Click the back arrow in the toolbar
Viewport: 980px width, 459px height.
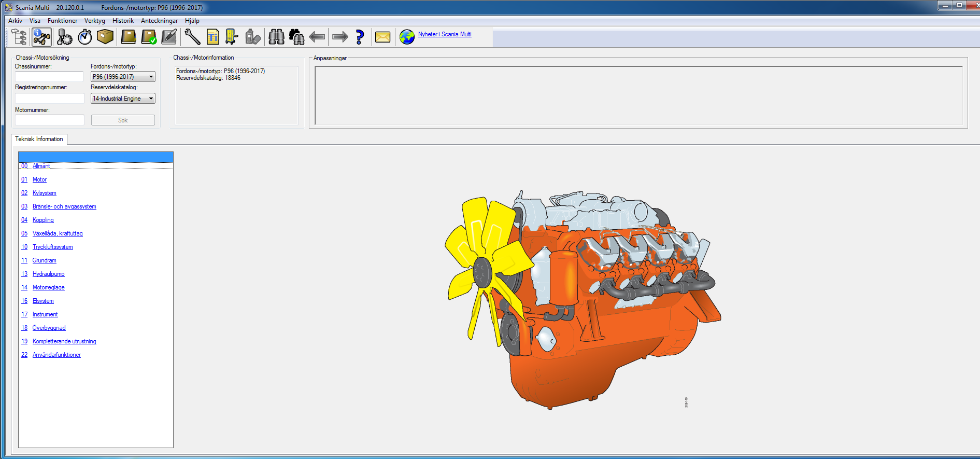317,37
